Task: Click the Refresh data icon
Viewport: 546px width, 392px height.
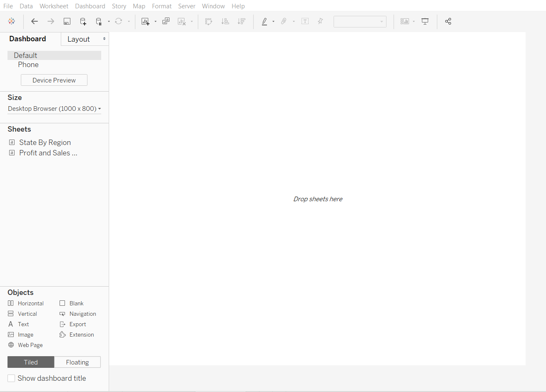Action: [x=119, y=21]
